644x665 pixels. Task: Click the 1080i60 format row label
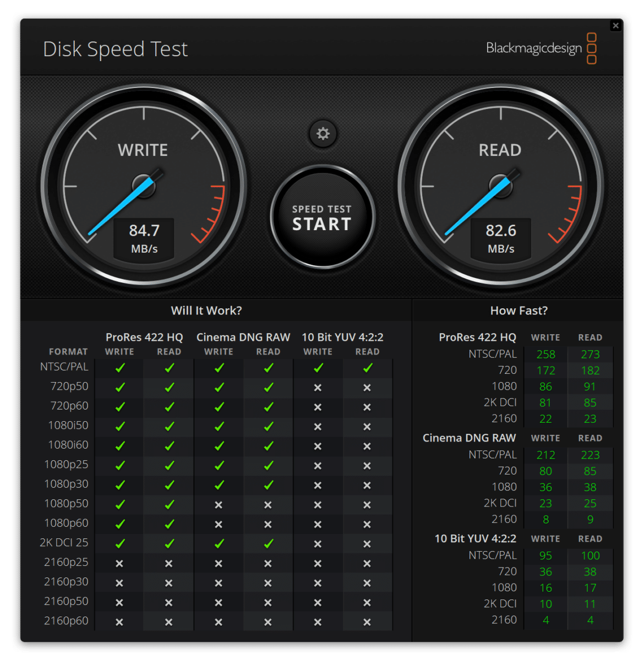click(68, 445)
